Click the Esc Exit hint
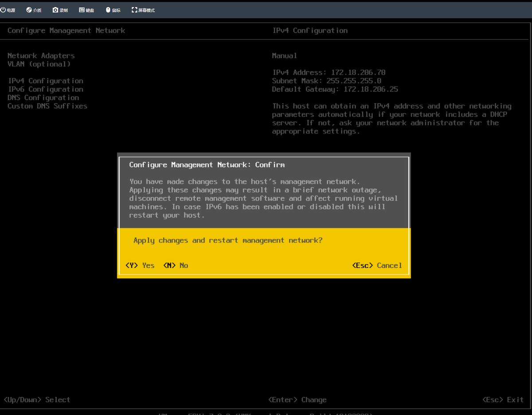The image size is (532, 415). pos(503,399)
